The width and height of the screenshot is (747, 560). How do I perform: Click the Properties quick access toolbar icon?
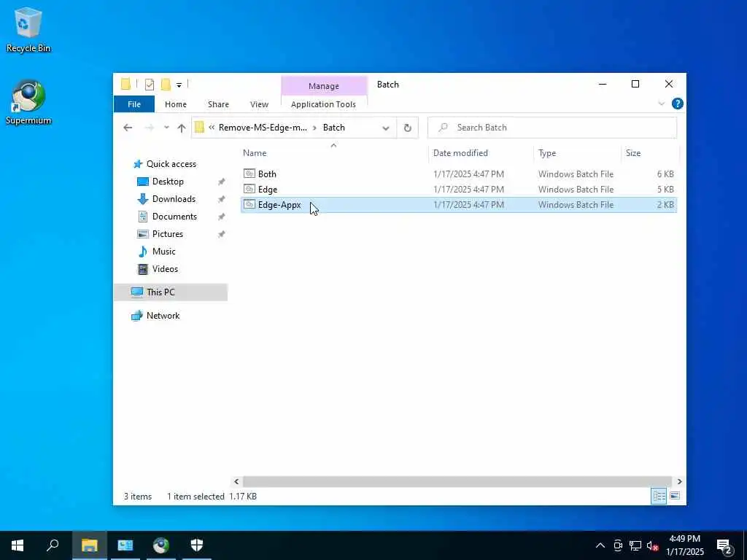pyautogui.click(x=150, y=85)
